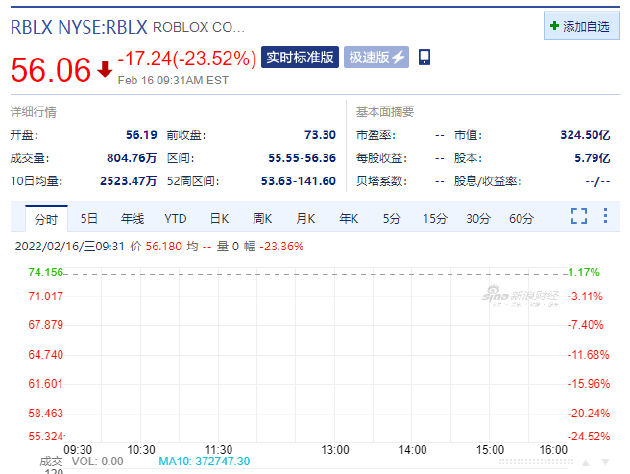Select the 实时标准版 real-time standard version
This screenshot has width=630, height=474.
click(x=300, y=57)
